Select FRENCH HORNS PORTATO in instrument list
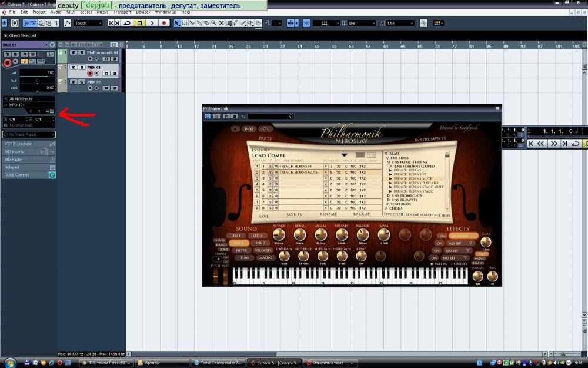The image size is (588, 368). [416, 183]
